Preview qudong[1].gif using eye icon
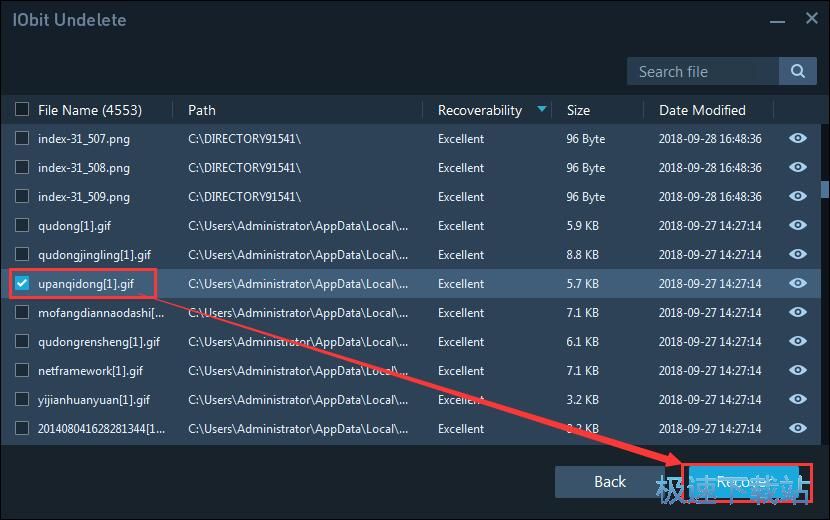The height and width of the screenshot is (520, 830). click(x=798, y=226)
